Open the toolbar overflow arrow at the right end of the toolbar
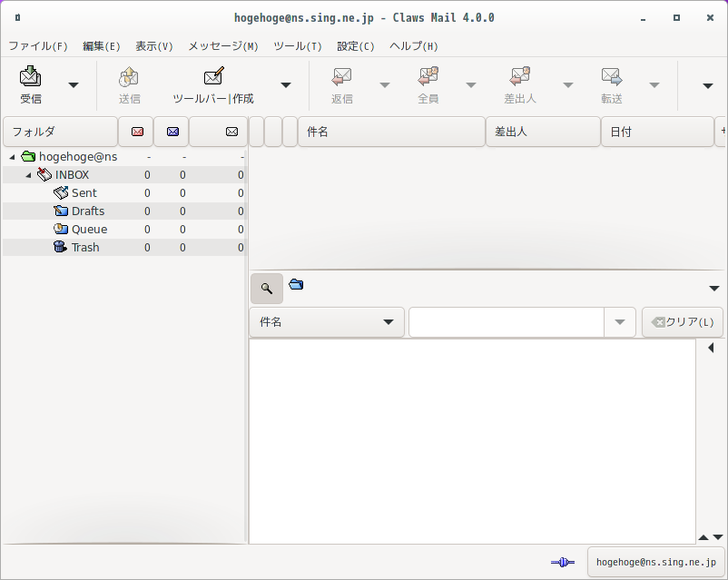 coord(707,86)
